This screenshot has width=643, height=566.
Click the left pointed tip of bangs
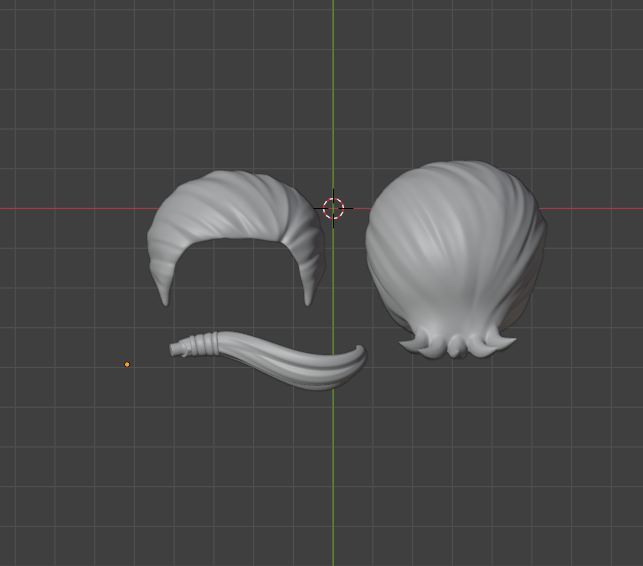165,299
